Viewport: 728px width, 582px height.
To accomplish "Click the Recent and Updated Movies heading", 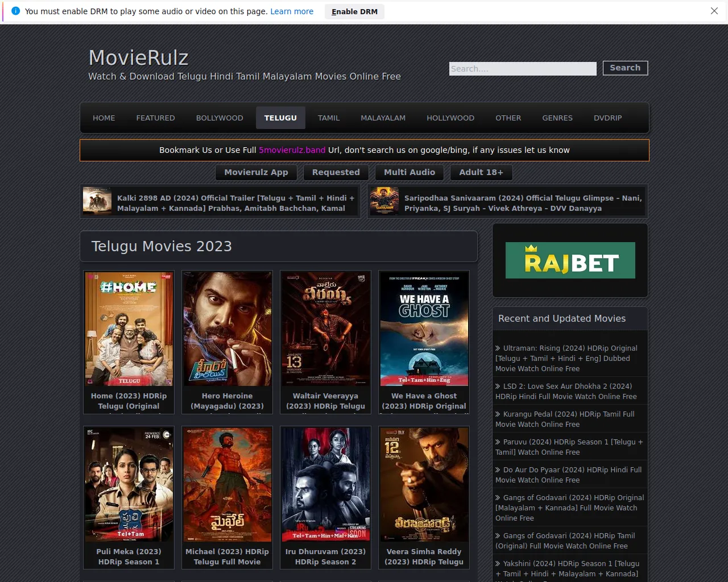I will (x=562, y=319).
